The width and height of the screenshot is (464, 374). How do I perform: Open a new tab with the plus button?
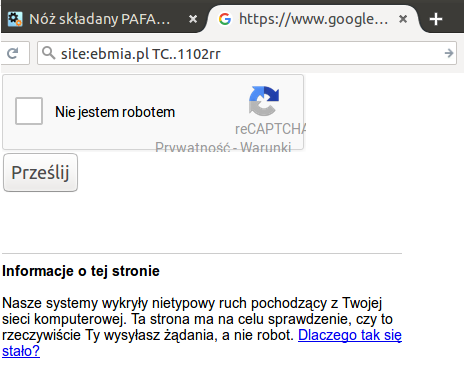436,19
